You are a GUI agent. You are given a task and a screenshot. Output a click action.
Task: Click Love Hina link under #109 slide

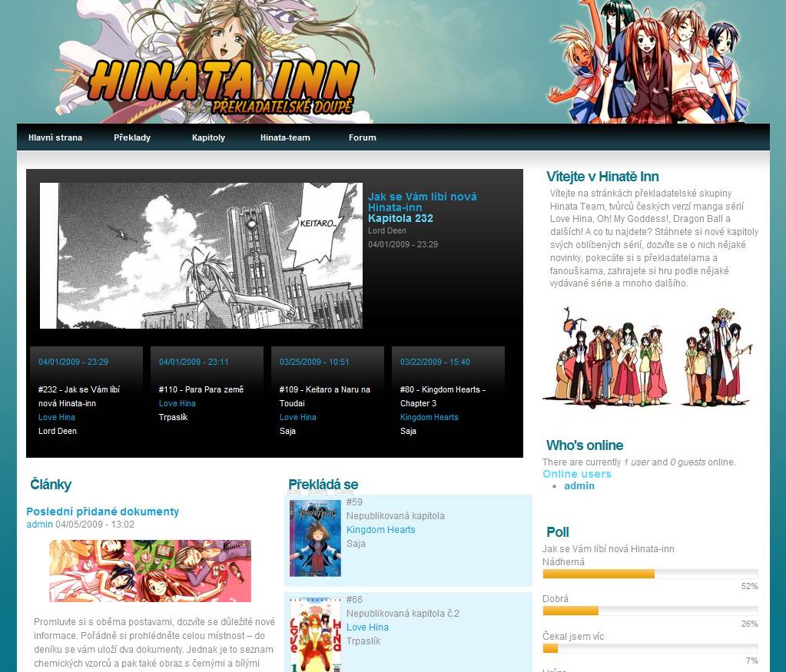[x=298, y=417]
